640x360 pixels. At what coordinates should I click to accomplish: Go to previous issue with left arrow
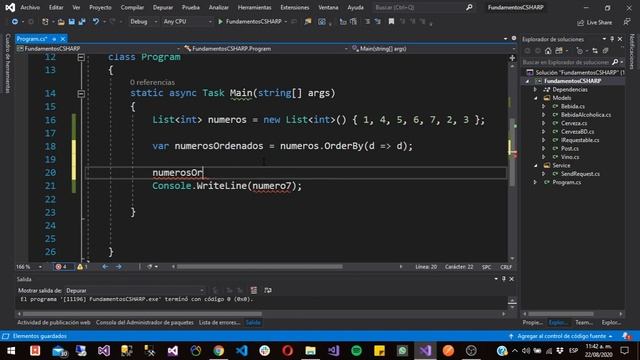coord(105,267)
